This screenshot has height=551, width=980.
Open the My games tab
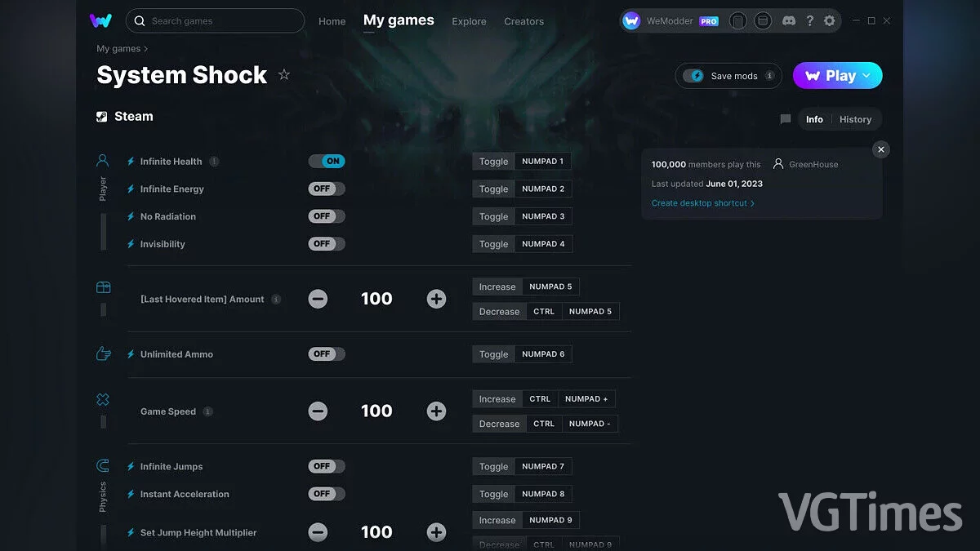tap(399, 20)
